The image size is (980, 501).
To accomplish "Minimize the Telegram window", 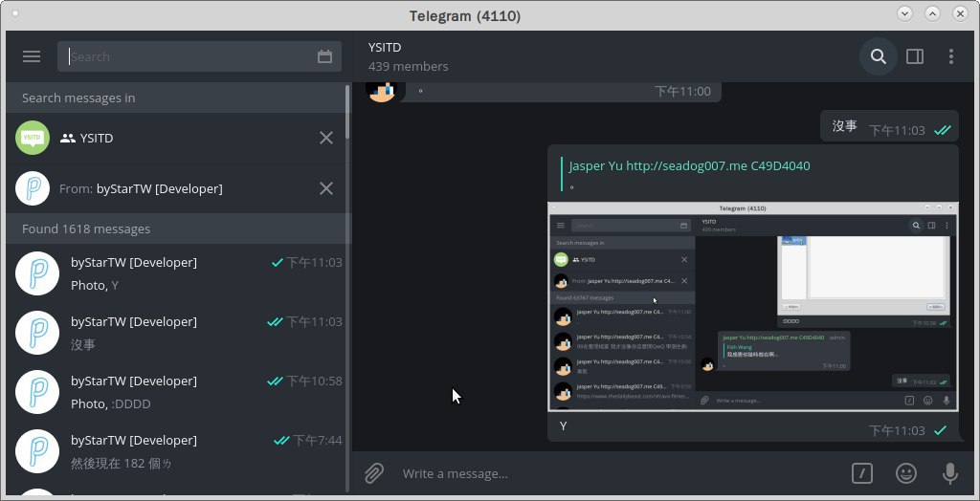I will 904,13.
